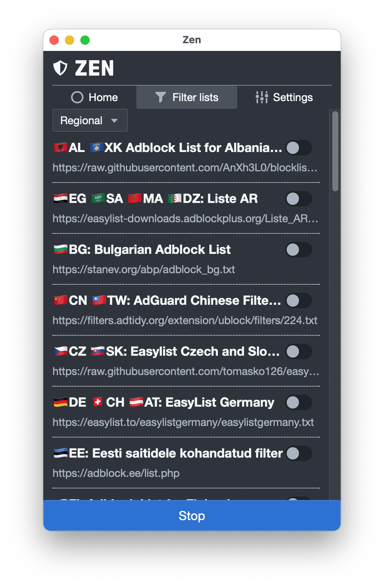Open the Regional category dropdown
The image size is (384, 588).
(90, 120)
